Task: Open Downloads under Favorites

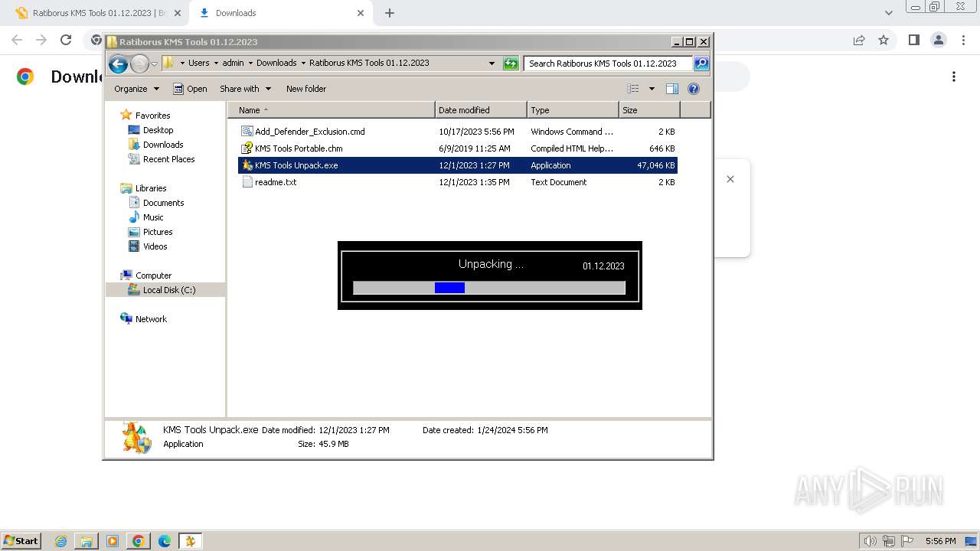Action: coord(163,145)
